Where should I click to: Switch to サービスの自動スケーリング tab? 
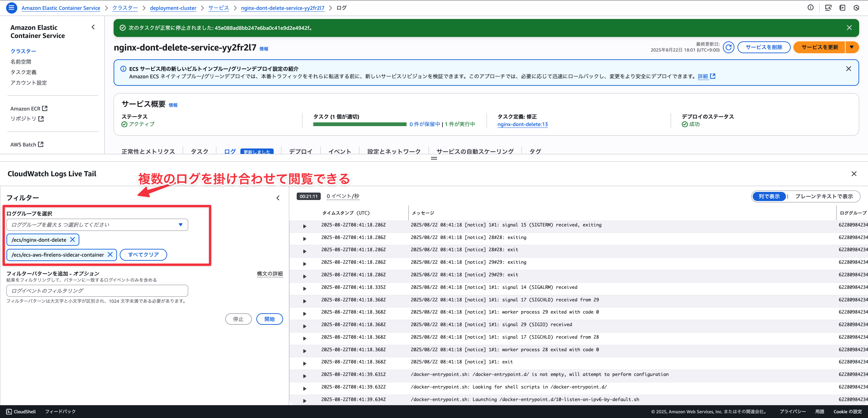tap(475, 151)
